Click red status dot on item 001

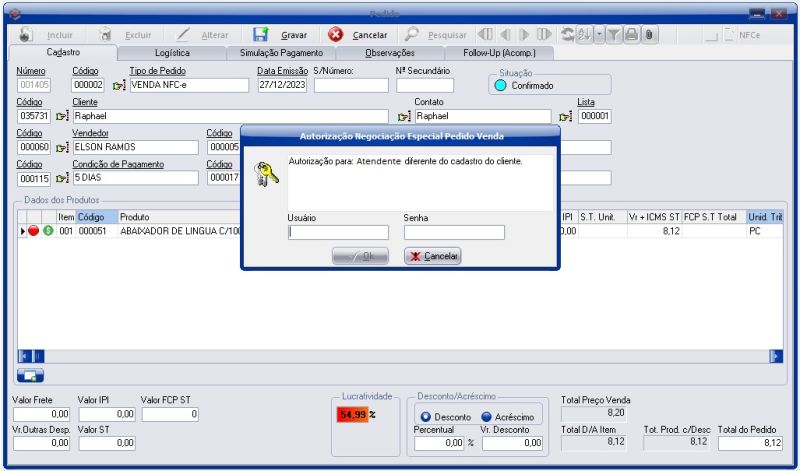pos(34,231)
